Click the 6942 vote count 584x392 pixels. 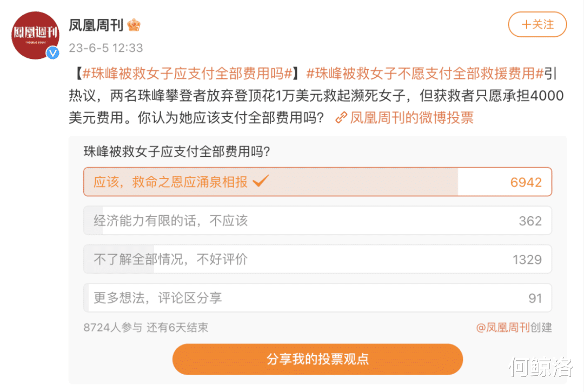[x=526, y=182]
